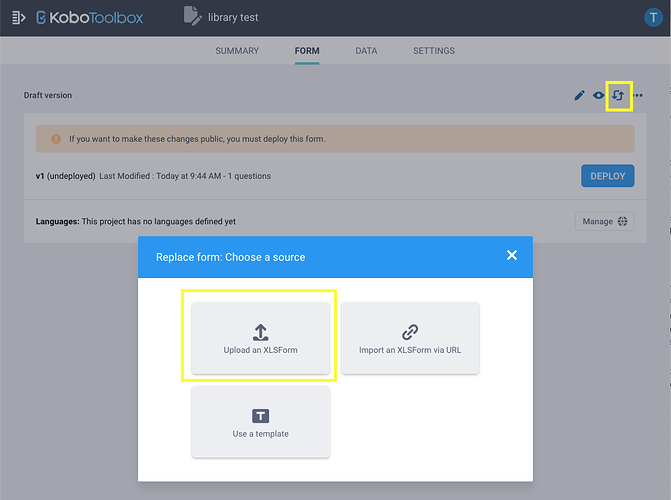The width and height of the screenshot is (671, 500).
Task: Edit form with the pencil icon
Action: [579, 95]
